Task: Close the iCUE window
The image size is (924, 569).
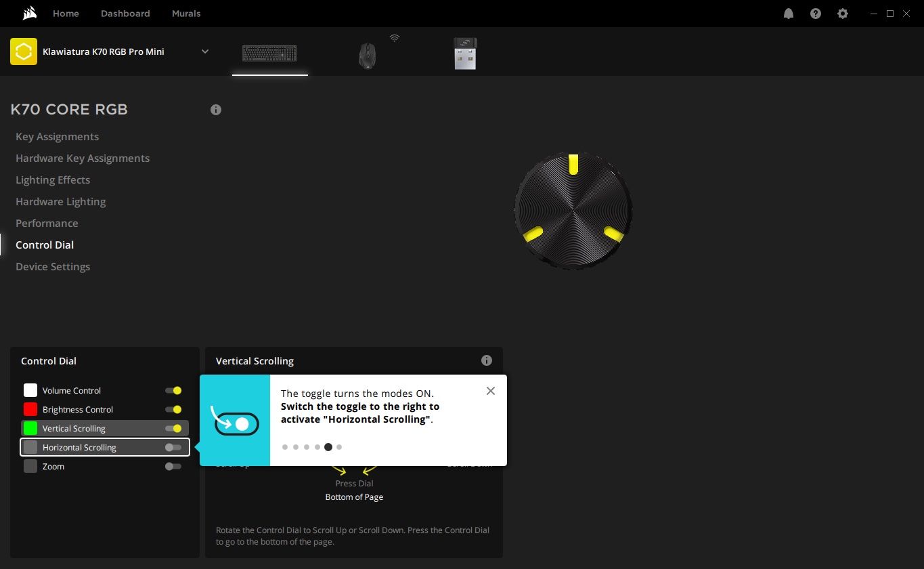Action: click(x=906, y=14)
